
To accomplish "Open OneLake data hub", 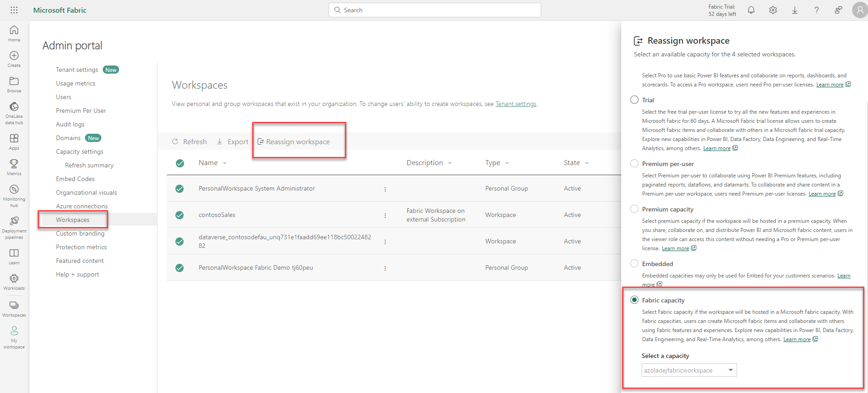I will pos(14,113).
